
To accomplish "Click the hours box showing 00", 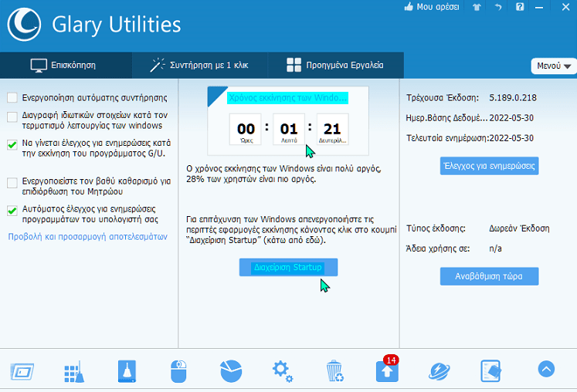I will coord(246,129).
